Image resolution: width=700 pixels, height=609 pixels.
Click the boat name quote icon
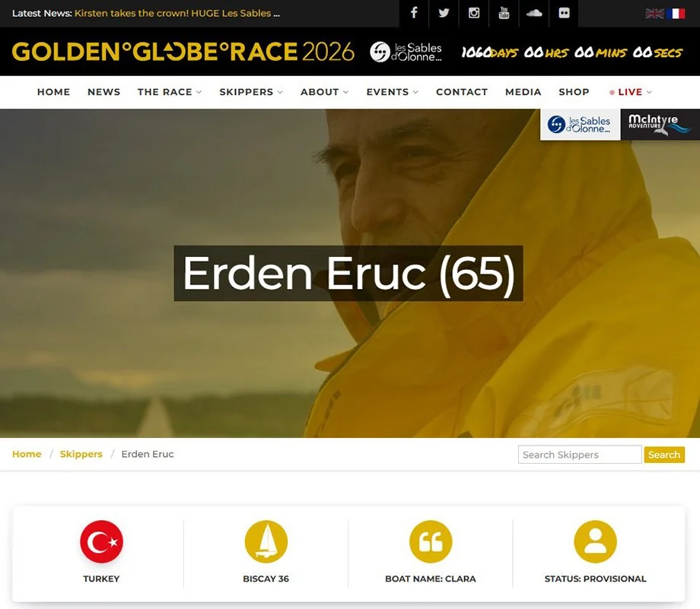(431, 541)
